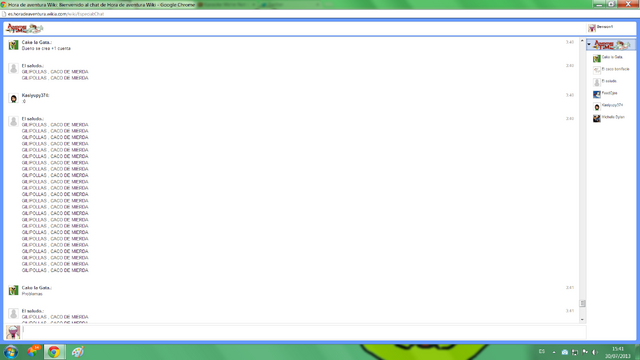Click chat scrollbar up arrow

[582, 41]
